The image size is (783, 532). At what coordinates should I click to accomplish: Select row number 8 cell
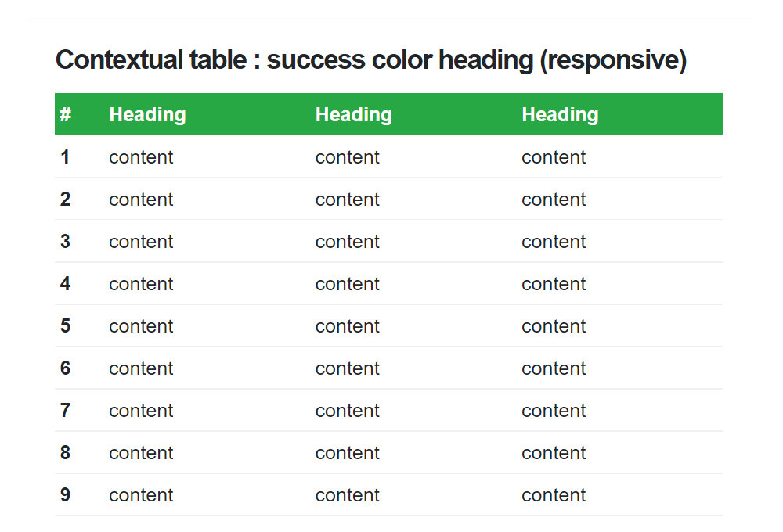tap(65, 453)
